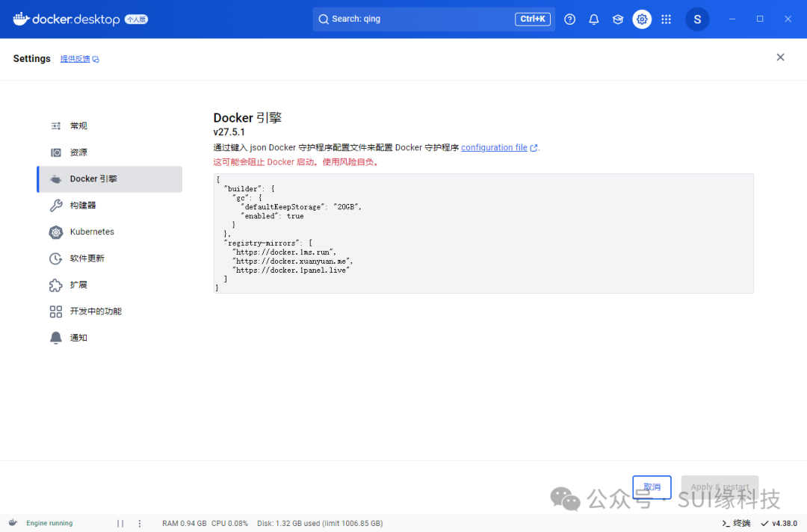Click the Settings gear icon
The image size is (807, 532).
(x=642, y=19)
